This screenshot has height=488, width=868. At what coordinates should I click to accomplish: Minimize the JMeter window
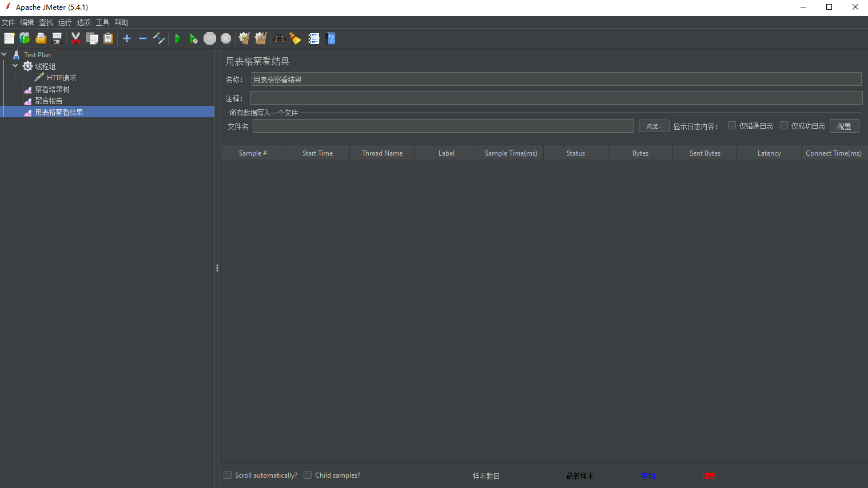(x=803, y=7)
